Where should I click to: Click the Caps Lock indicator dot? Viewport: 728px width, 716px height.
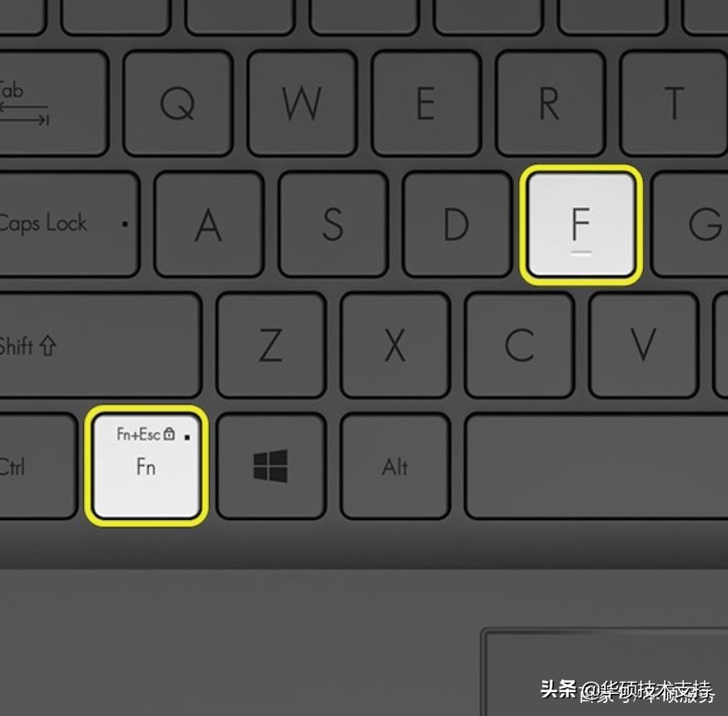point(125,224)
